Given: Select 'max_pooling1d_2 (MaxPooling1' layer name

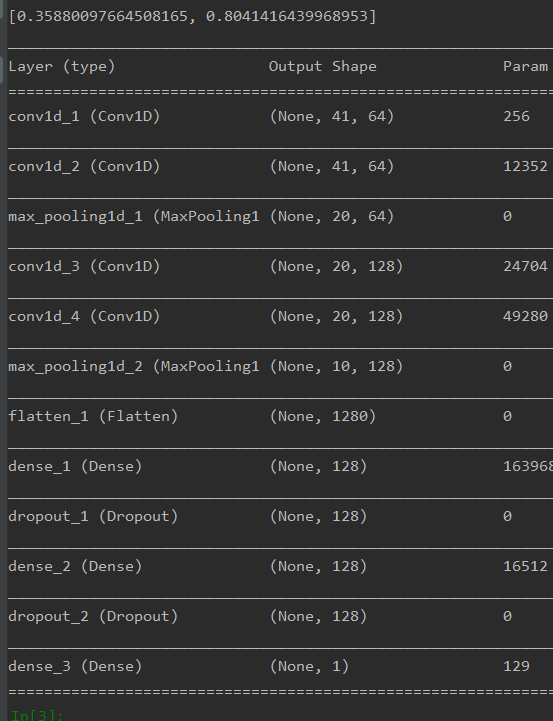Looking at the screenshot, I should (x=134, y=366).
